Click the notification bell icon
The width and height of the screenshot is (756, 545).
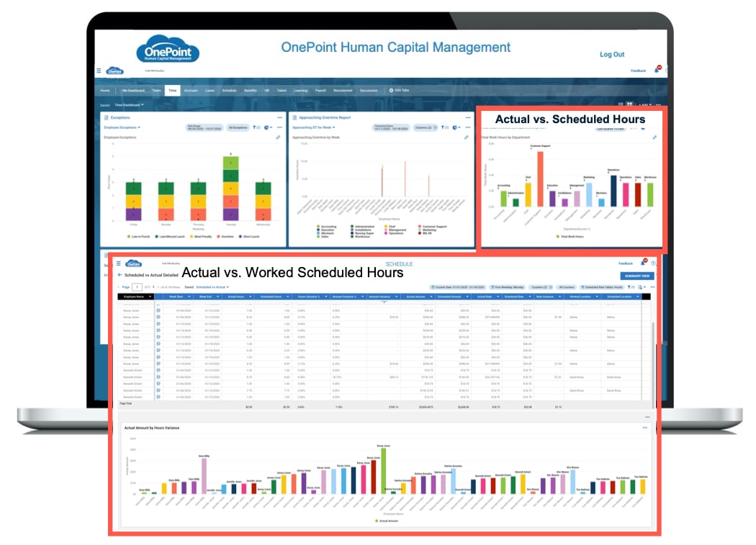pos(656,71)
